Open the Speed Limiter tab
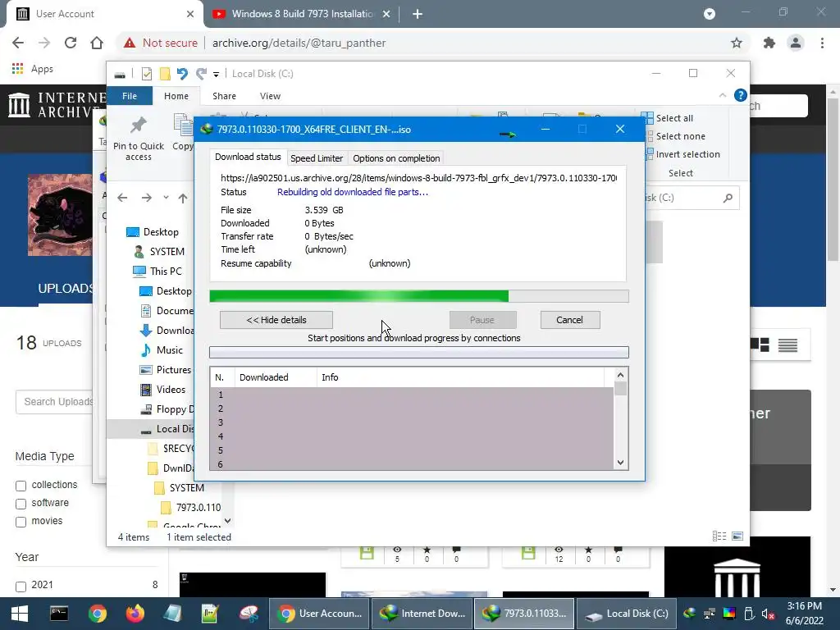This screenshot has height=630, width=840. [x=317, y=158]
